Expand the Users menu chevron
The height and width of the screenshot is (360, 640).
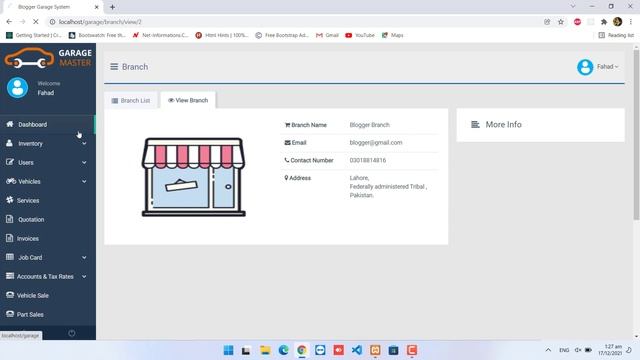(84, 162)
